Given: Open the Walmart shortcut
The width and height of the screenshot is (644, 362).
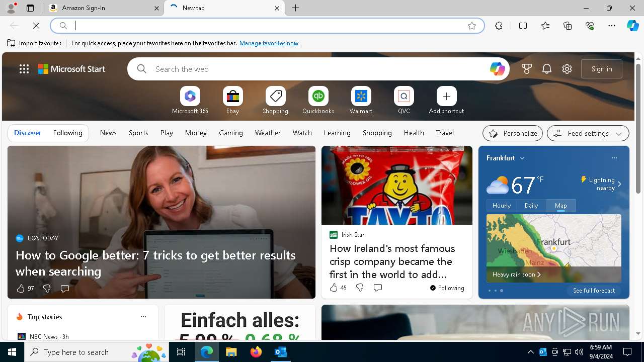Looking at the screenshot, I should (361, 96).
